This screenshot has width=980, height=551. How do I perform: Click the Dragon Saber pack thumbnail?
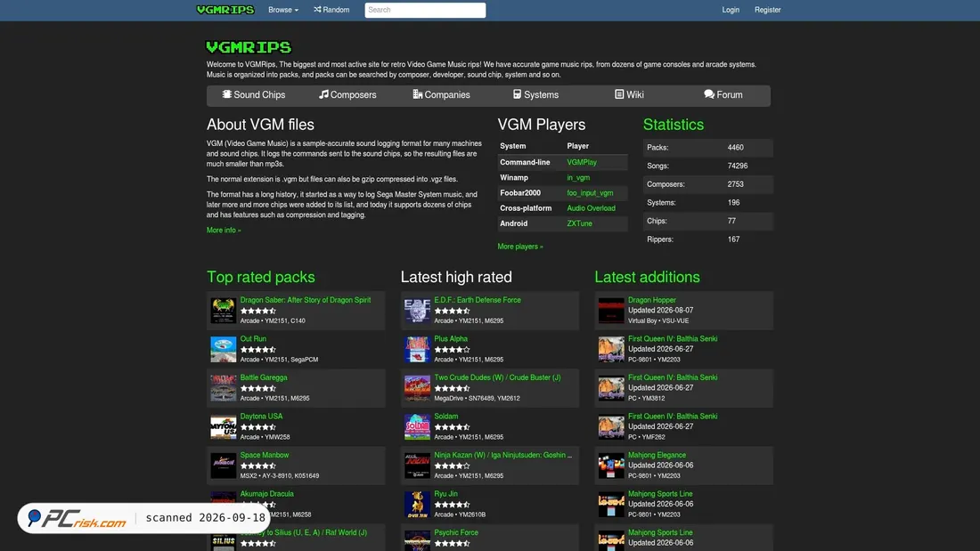[223, 311]
